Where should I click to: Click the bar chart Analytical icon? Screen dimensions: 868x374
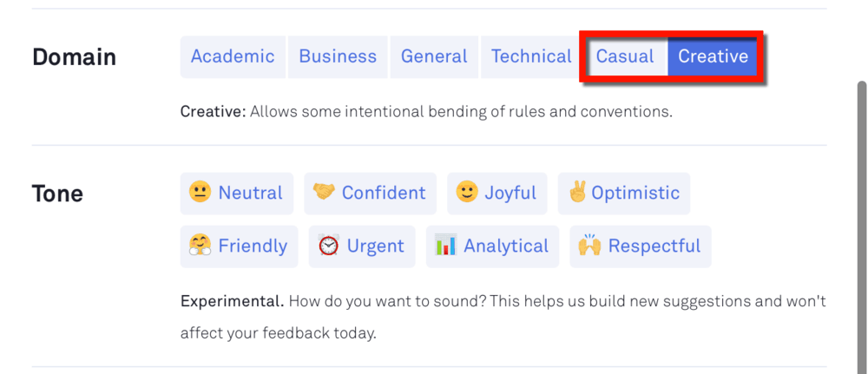445,246
